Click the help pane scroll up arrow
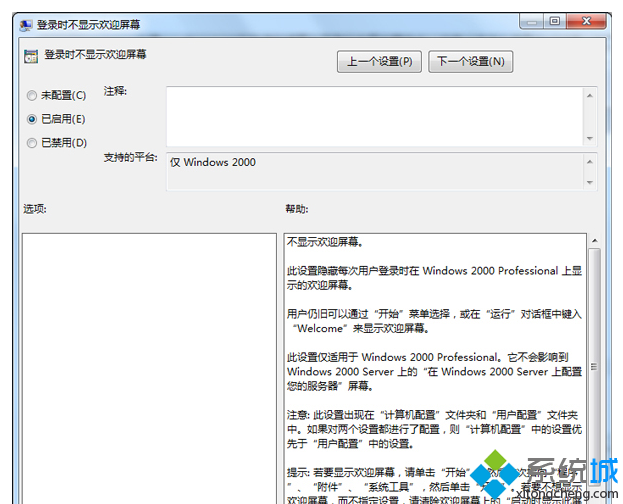The width and height of the screenshot is (623, 504). coord(594,240)
